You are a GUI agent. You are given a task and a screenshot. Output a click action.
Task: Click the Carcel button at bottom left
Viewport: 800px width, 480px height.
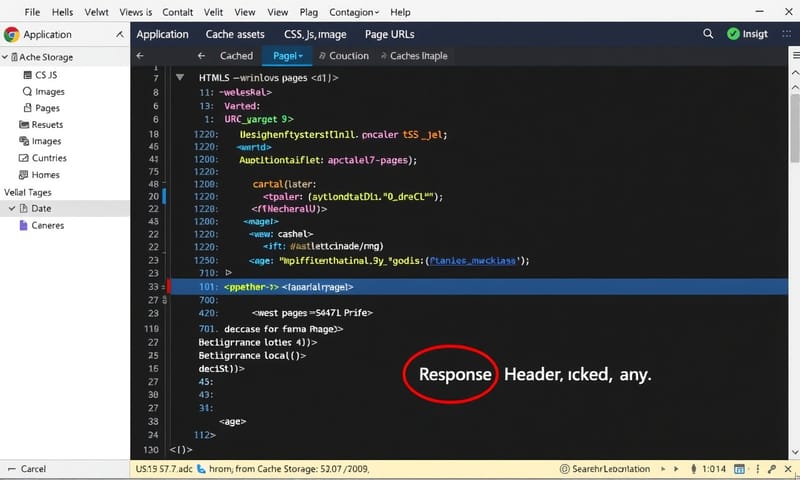point(28,468)
